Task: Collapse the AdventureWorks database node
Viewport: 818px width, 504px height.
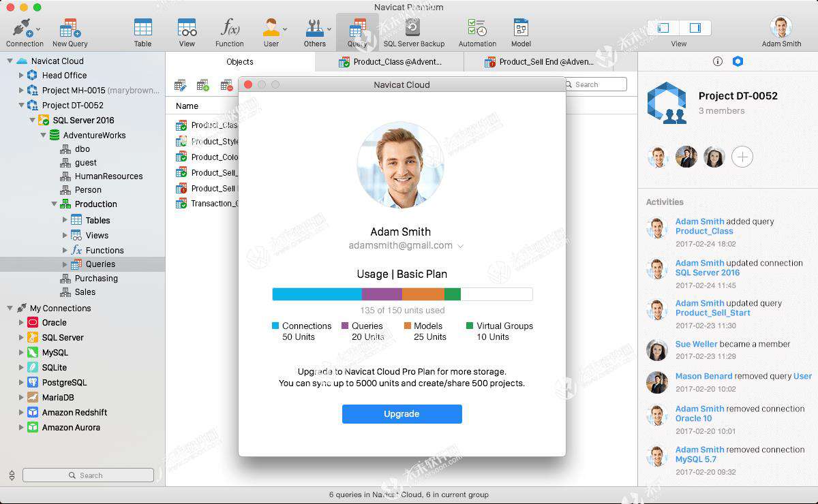Action: point(43,136)
